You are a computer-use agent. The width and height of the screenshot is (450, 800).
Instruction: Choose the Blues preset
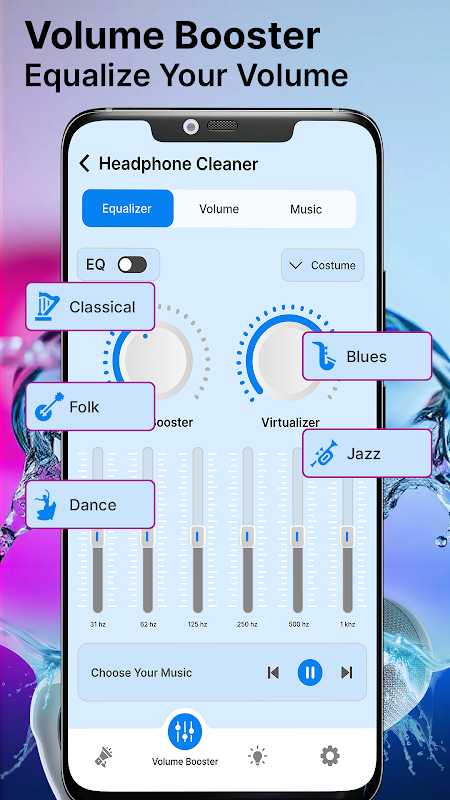(x=367, y=356)
